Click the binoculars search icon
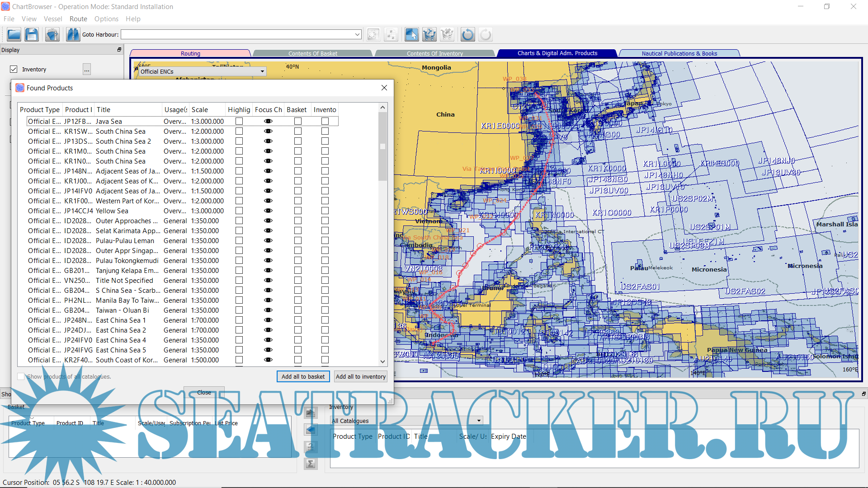868x488 pixels. (72, 34)
